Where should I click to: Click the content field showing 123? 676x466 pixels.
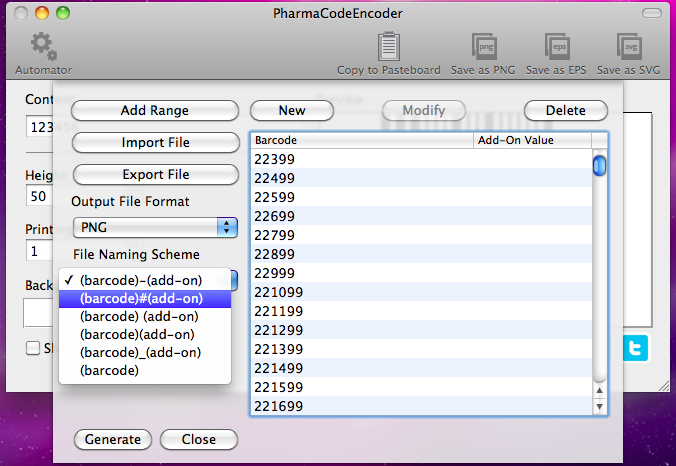point(40,127)
